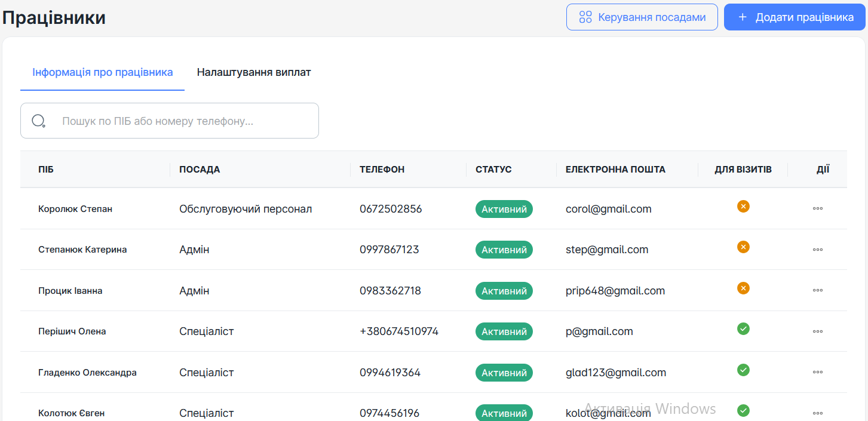Image resolution: width=868 pixels, height=421 pixels.
Task: Open three-dot actions for Процик Іванна
Action: [x=818, y=290]
